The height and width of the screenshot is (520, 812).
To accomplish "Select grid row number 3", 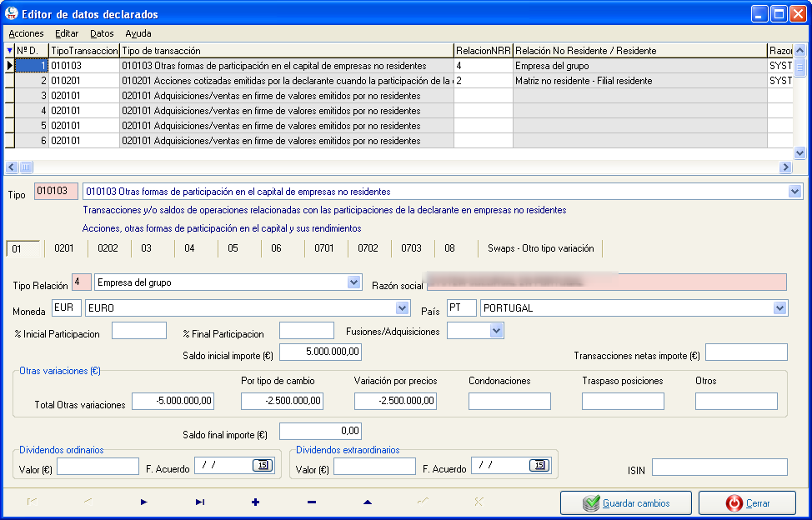I will [x=398, y=96].
